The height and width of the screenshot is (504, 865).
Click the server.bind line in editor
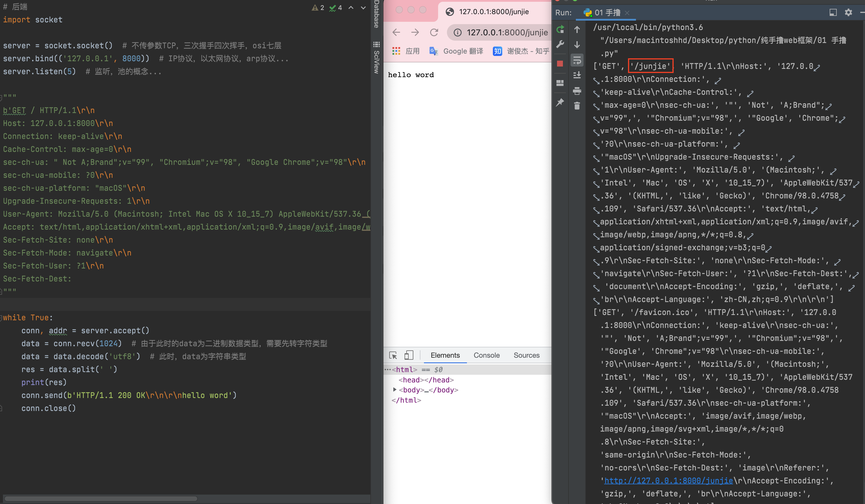click(x=76, y=58)
